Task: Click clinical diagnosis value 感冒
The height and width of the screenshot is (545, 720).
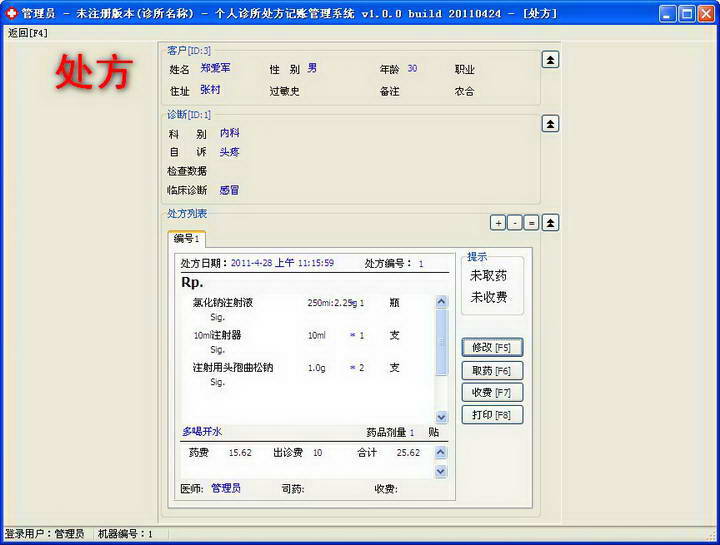Action: [x=229, y=190]
